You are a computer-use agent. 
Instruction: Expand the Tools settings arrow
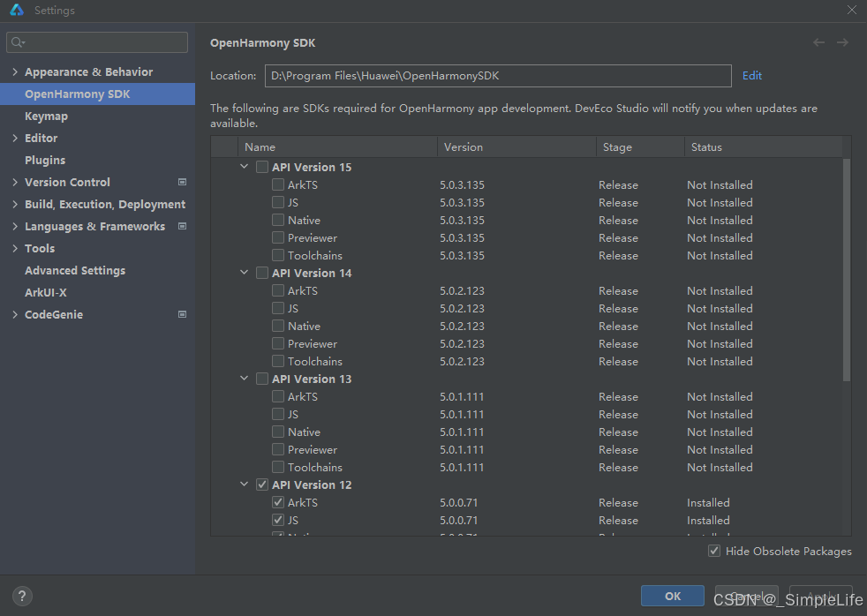click(15, 248)
